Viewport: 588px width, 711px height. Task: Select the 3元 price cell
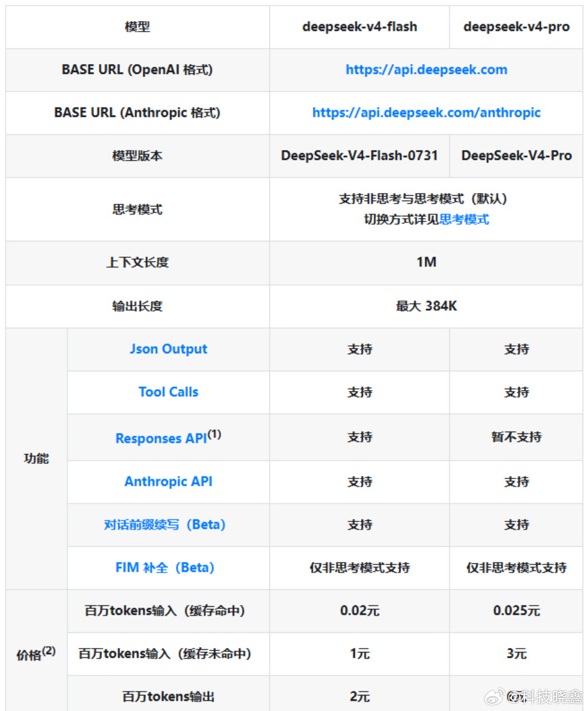point(516,654)
